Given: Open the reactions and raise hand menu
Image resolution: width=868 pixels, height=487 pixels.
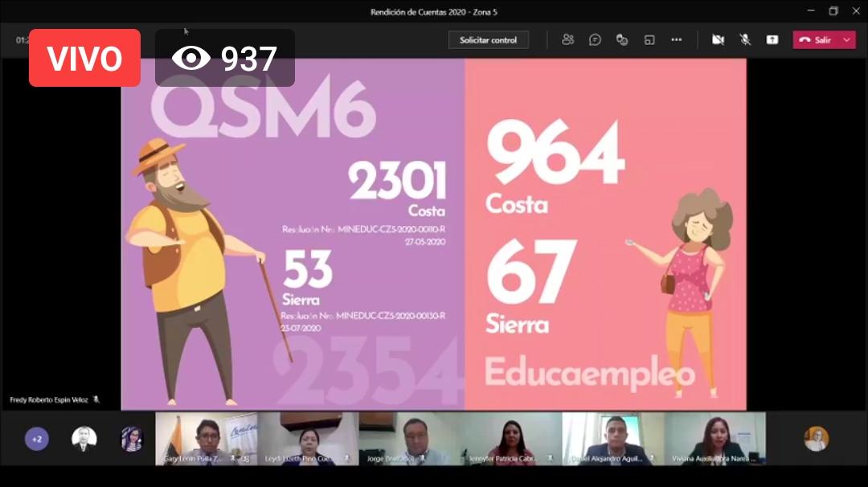Looking at the screenshot, I should (621, 40).
